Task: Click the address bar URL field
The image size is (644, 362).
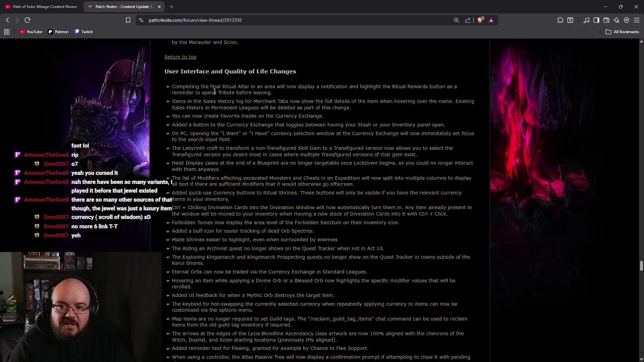Action: coord(297,20)
